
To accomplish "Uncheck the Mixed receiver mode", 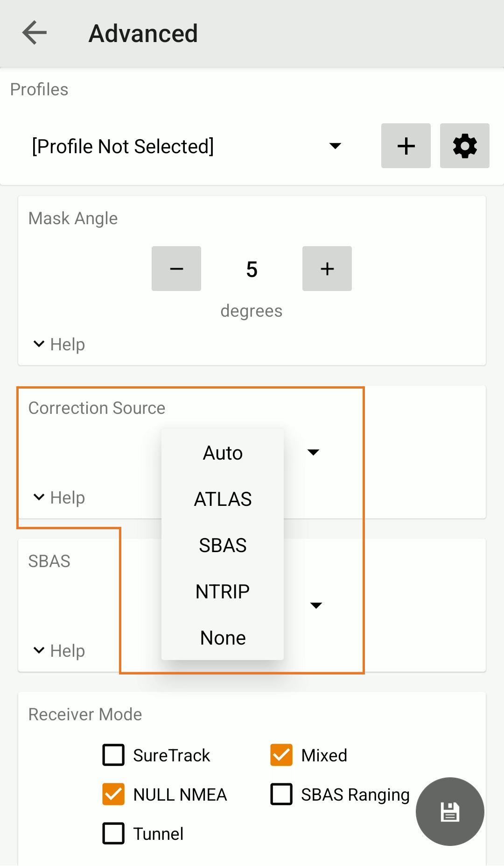I will (281, 755).
